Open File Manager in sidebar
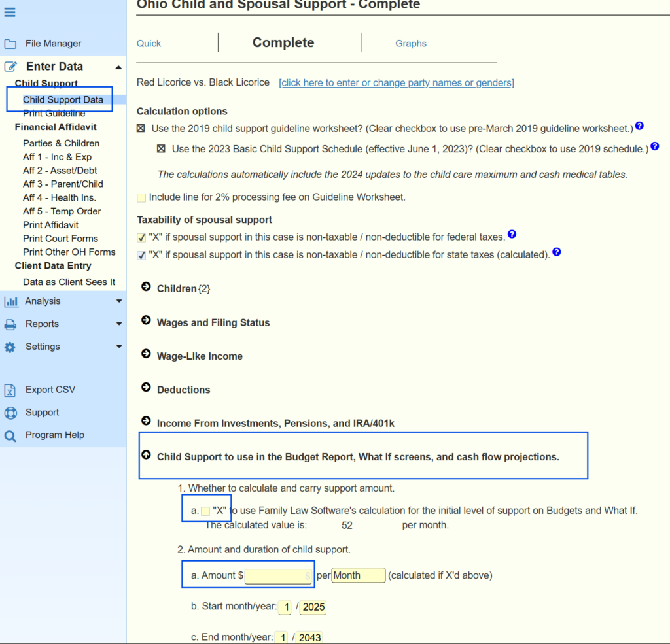 [53, 44]
